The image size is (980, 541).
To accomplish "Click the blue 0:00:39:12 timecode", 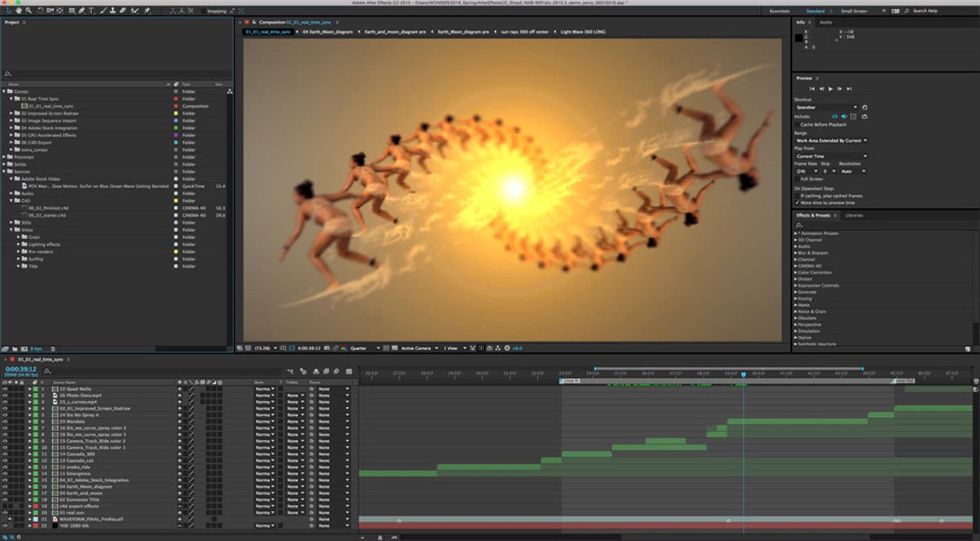I will (21, 369).
